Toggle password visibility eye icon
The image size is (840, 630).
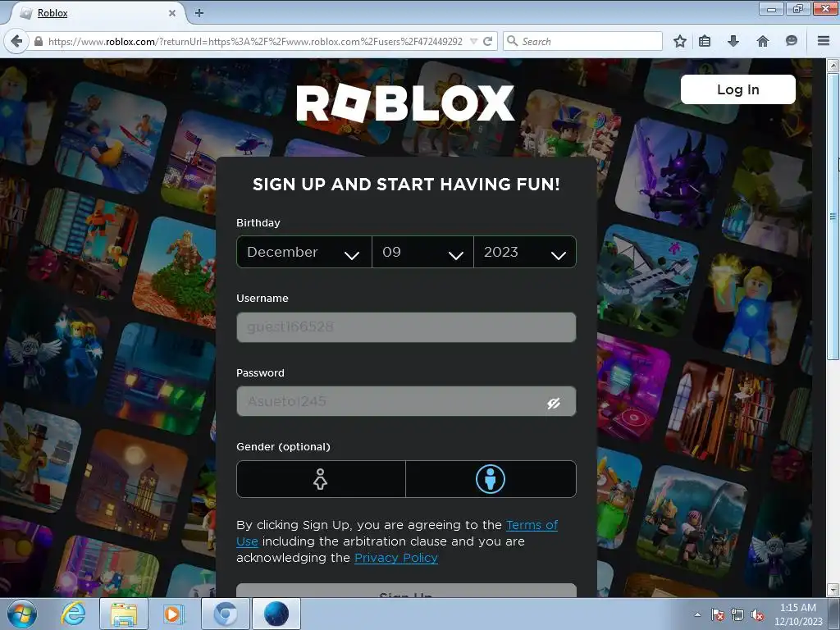(554, 403)
